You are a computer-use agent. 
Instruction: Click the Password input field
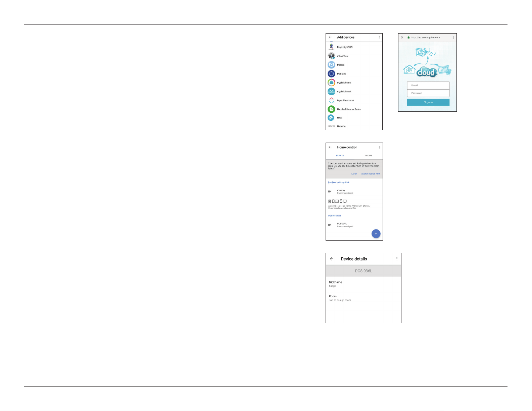pos(428,93)
